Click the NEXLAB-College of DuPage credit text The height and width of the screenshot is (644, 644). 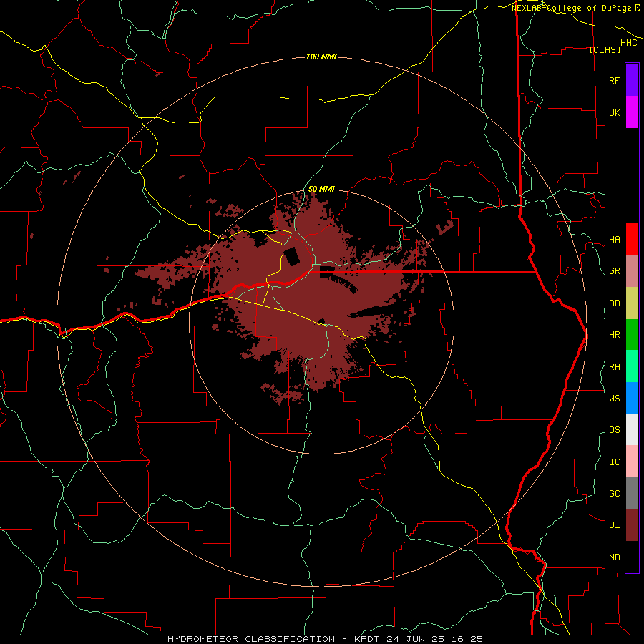(x=572, y=8)
